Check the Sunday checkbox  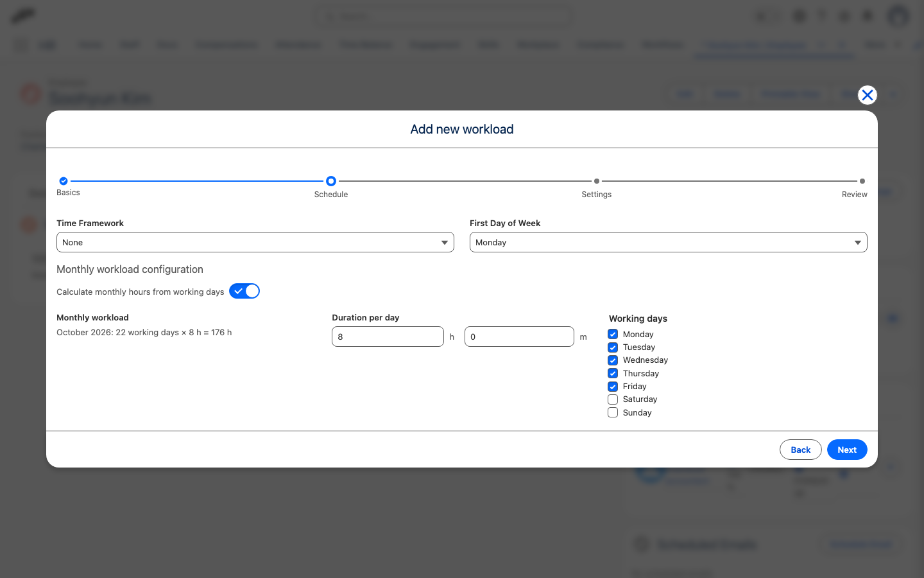tap(613, 412)
